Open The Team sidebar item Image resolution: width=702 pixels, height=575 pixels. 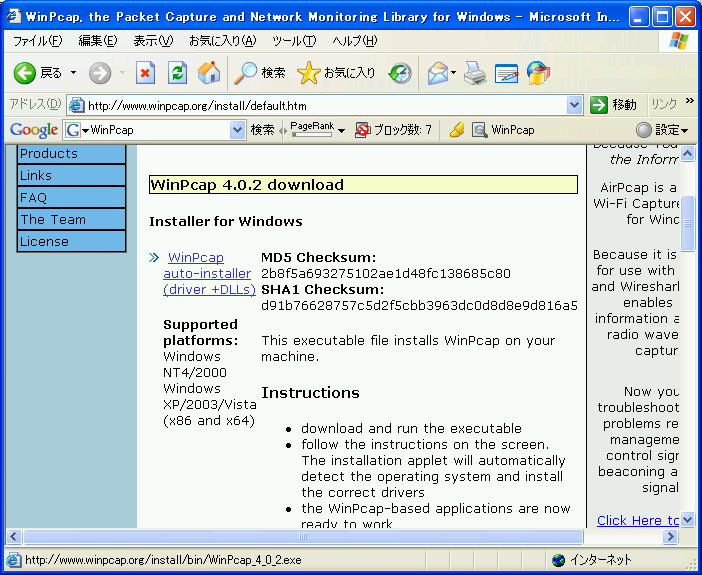72,219
